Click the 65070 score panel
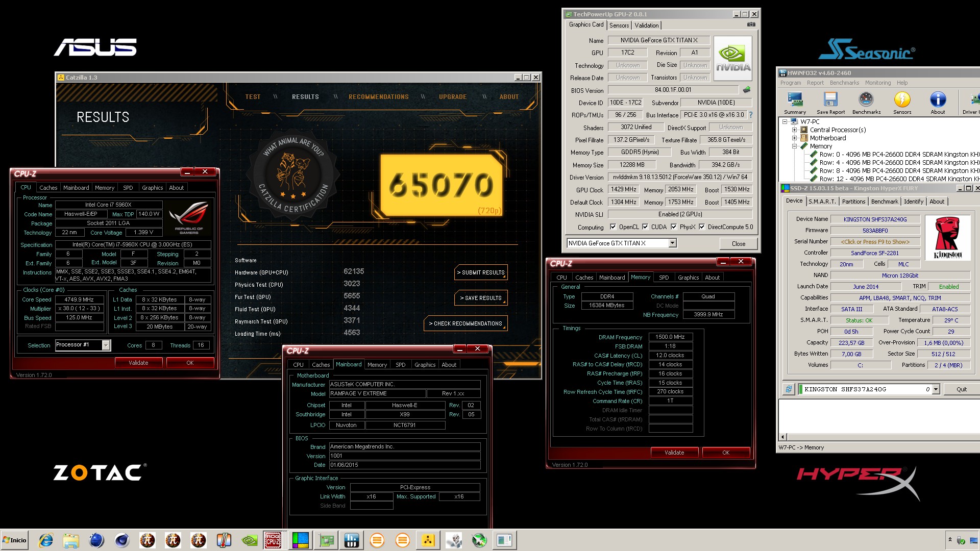Viewport: 980px width, 551px height. (442, 185)
